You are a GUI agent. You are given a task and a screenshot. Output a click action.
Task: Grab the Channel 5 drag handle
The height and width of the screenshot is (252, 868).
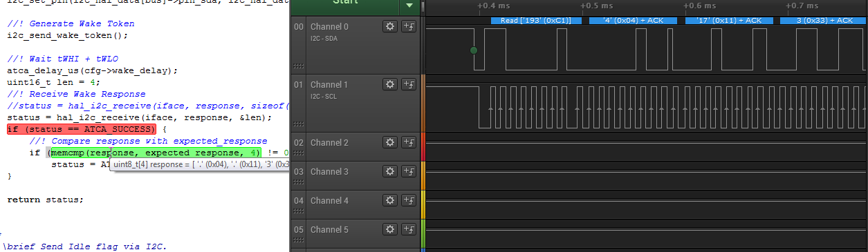(299, 240)
